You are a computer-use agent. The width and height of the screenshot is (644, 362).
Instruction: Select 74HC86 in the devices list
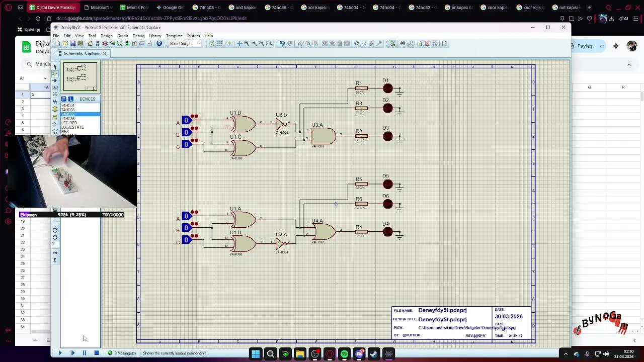point(68,119)
